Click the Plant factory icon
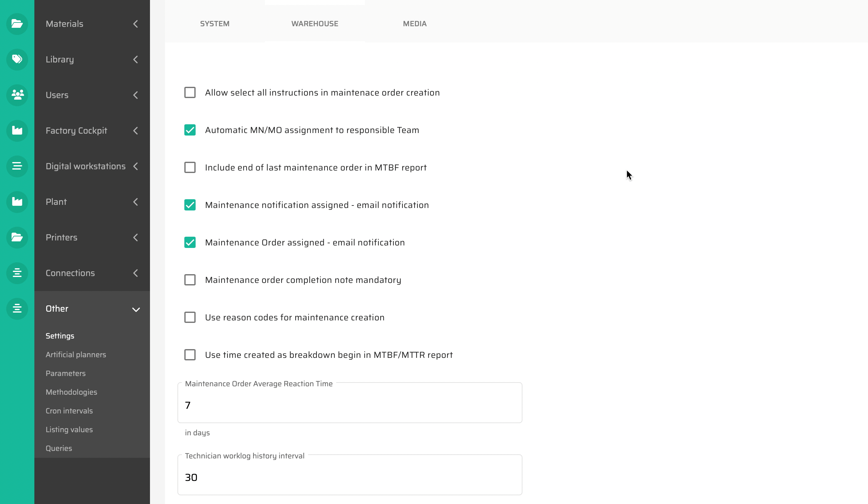Image resolution: width=868 pixels, height=504 pixels. [17, 202]
